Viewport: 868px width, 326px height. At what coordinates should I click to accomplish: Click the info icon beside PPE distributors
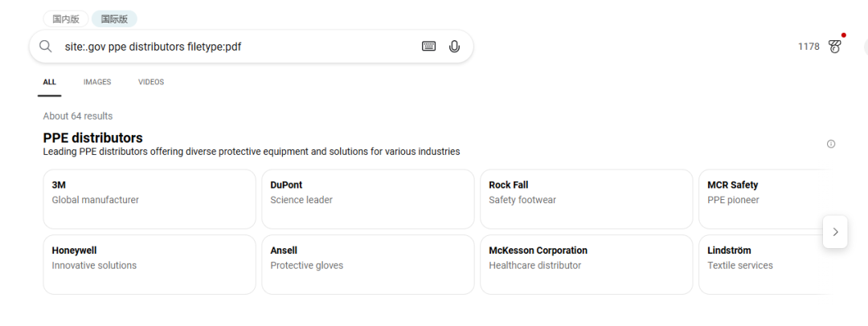coord(831,145)
